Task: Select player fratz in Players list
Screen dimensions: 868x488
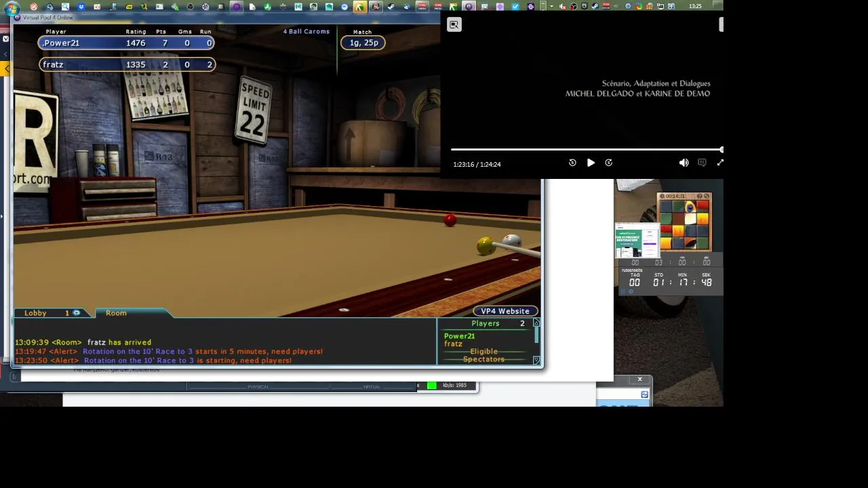Action: tap(453, 344)
